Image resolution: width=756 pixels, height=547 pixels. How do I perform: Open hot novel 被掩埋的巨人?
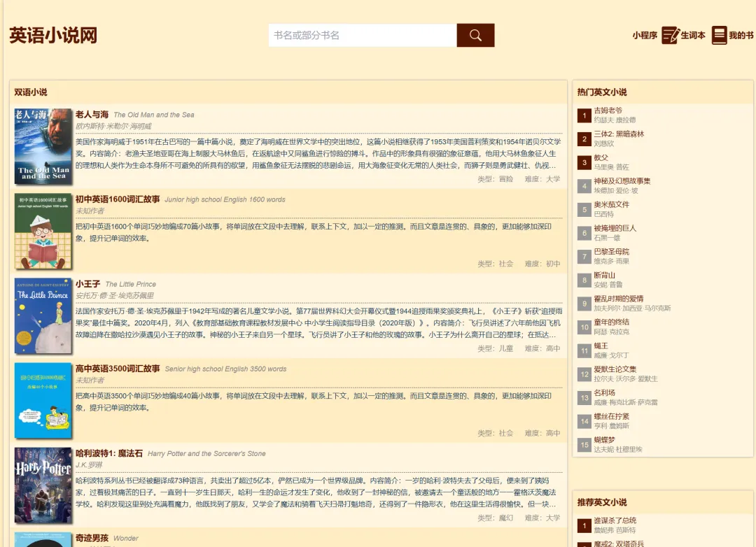pos(615,228)
